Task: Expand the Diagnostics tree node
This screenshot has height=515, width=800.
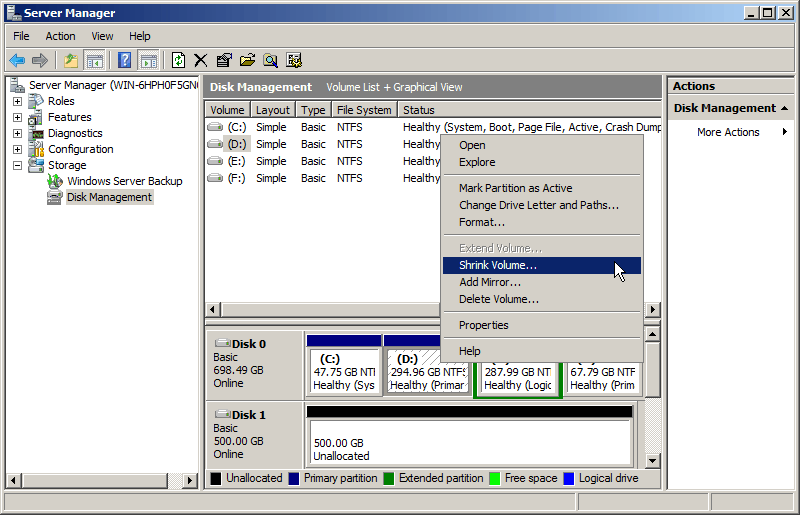Action: (x=17, y=133)
